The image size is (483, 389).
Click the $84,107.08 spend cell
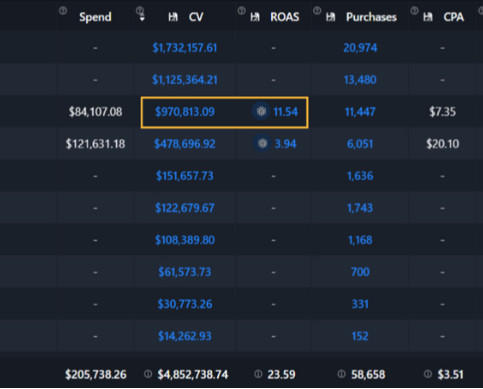click(x=95, y=112)
